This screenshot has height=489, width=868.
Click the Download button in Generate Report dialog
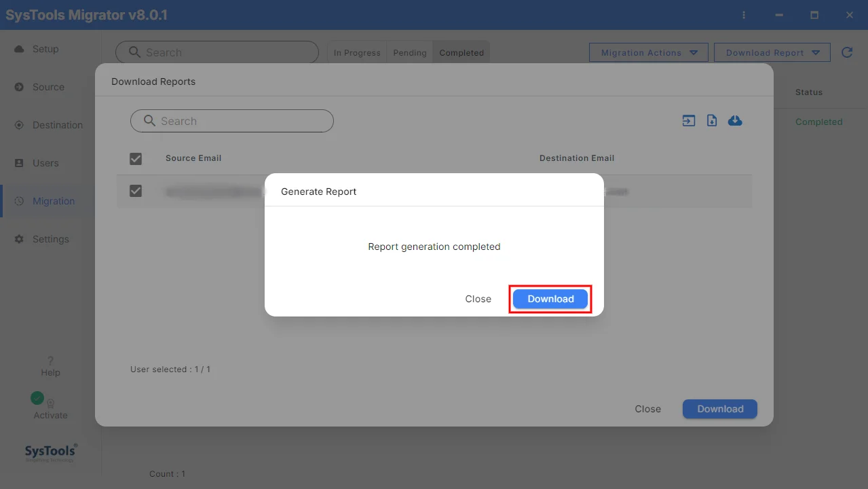(x=550, y=299)
